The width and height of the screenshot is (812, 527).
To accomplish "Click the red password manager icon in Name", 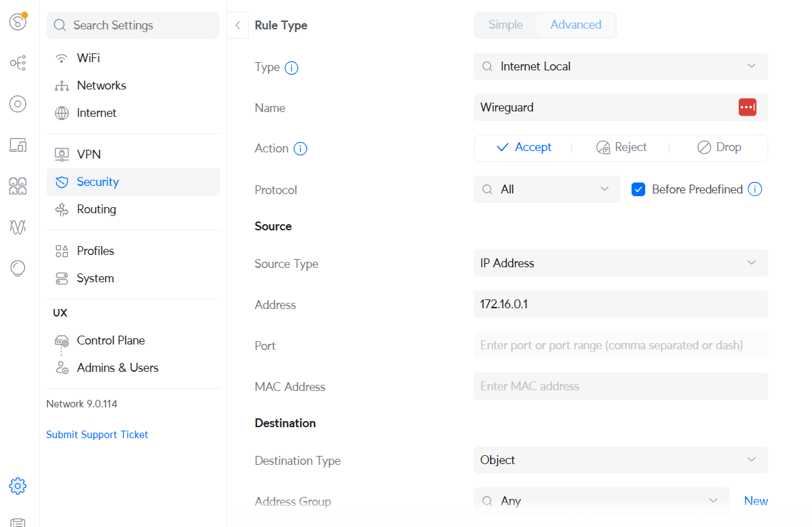I will tap(747, 107).
